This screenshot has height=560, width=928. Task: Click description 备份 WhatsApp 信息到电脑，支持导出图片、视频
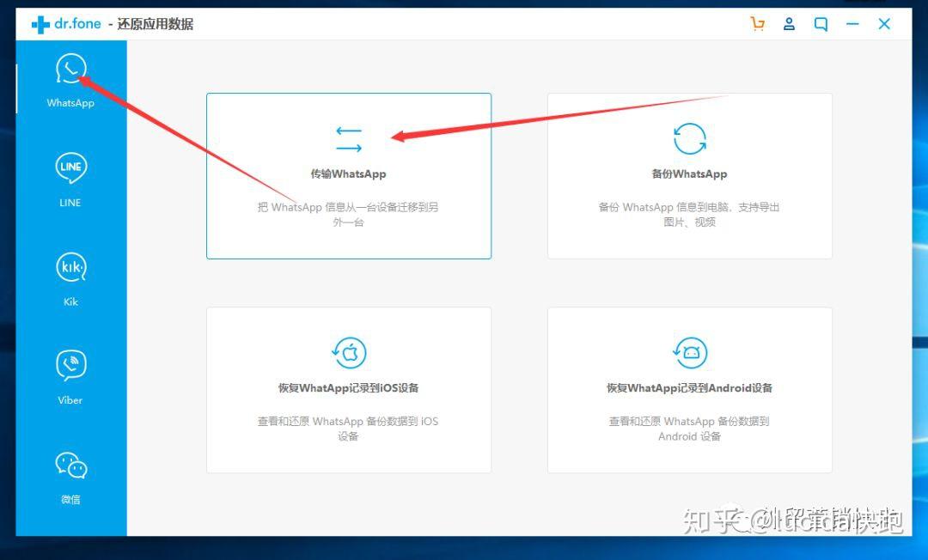(x=689, y=215)
